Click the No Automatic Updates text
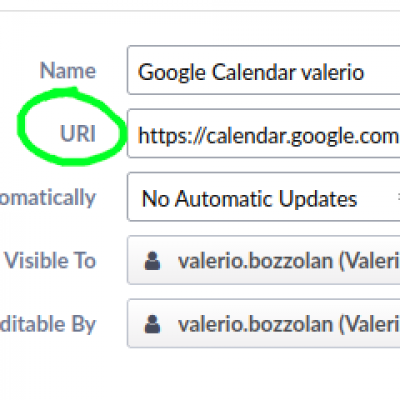 (x=249, y=199)
